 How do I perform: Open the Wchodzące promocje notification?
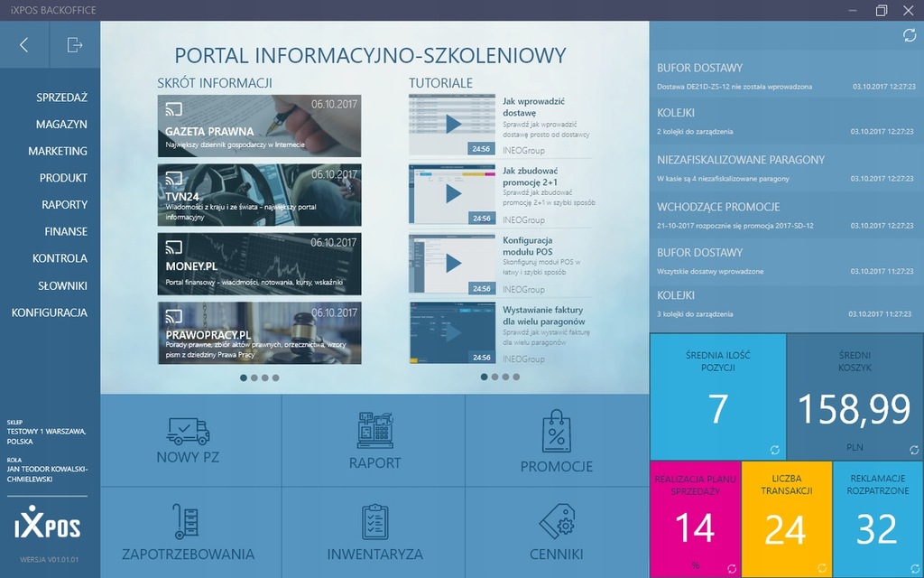(x=786, y=215)
